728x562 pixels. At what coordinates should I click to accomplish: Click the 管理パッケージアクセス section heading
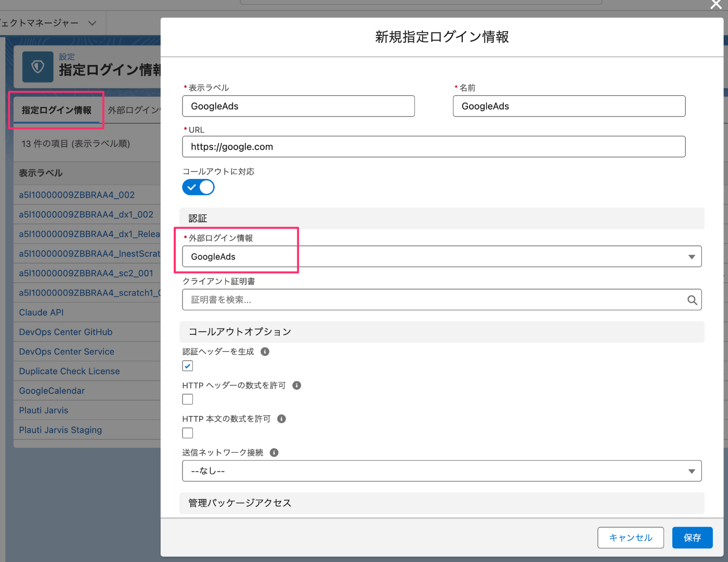(x=240, y=503)
